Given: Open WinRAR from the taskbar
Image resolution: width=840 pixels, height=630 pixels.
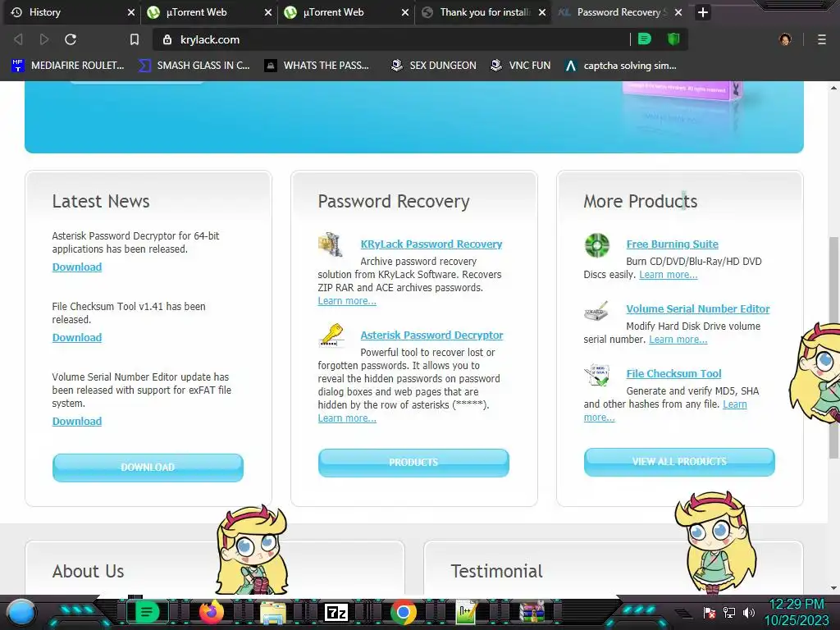Looking at the screenshot, I should tap(532, 612).
